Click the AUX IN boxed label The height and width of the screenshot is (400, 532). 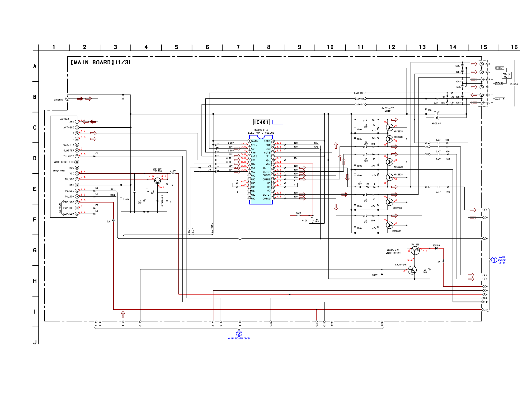[x=500, y=99]
